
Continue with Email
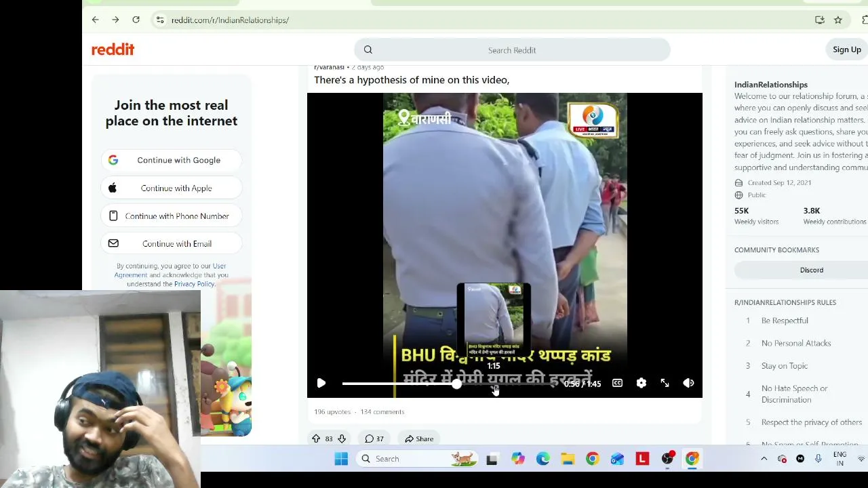172,243
